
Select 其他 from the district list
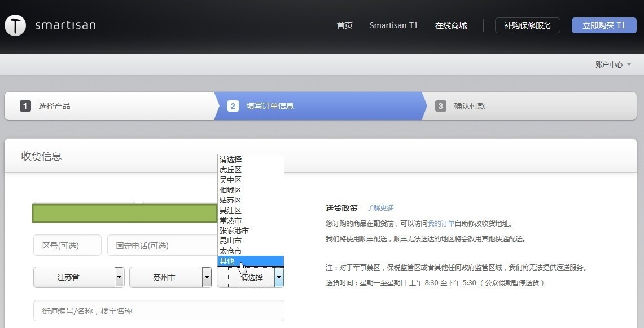pos(251,261)
